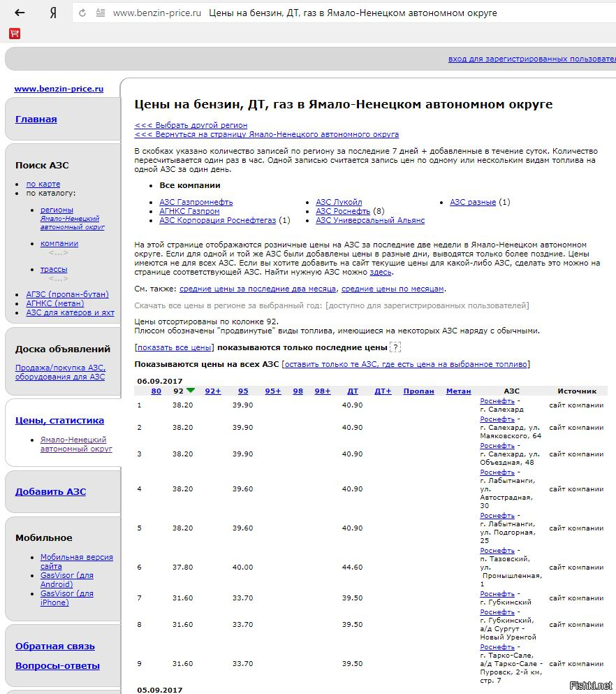Click 'показать все цены' link
The height and width of the screenshot is (694, 616).
(174, 348)
